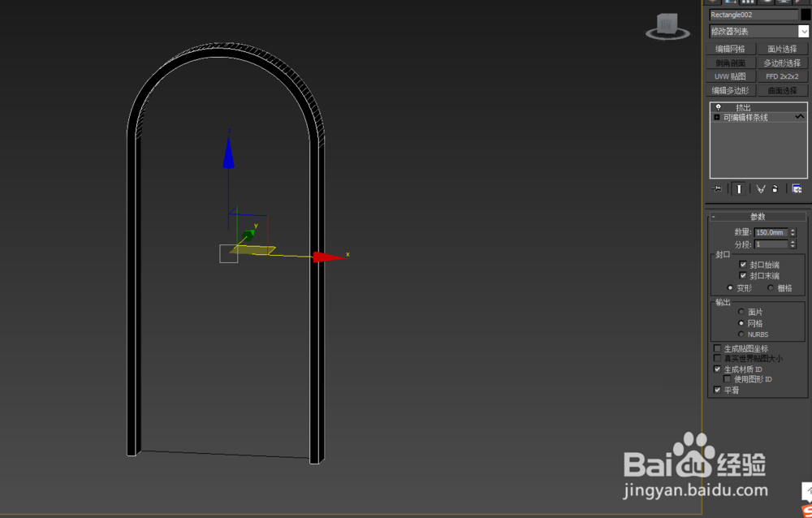Select the 变形 capping radio button

(x=730, y=288)
